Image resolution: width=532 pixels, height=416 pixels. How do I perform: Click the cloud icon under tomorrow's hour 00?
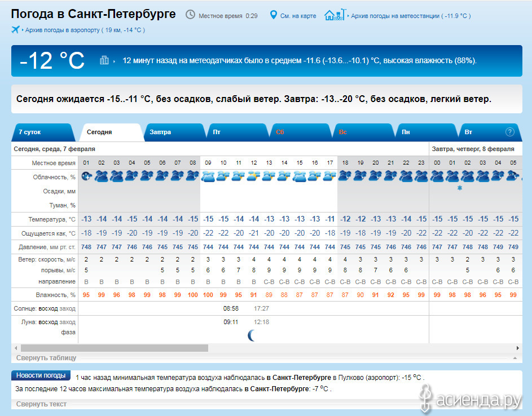(x=437, y=176)
